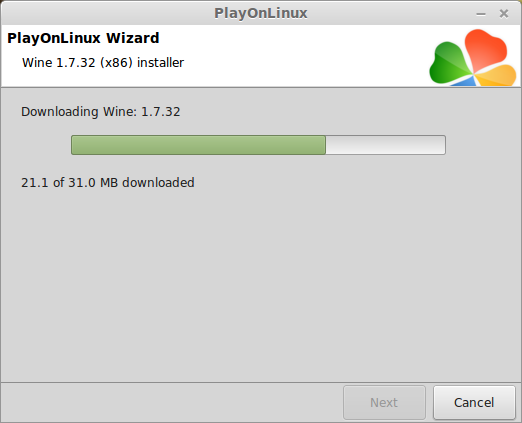Click the "Downloading Wine: 1.7.32" label

[x=101, y=112]
